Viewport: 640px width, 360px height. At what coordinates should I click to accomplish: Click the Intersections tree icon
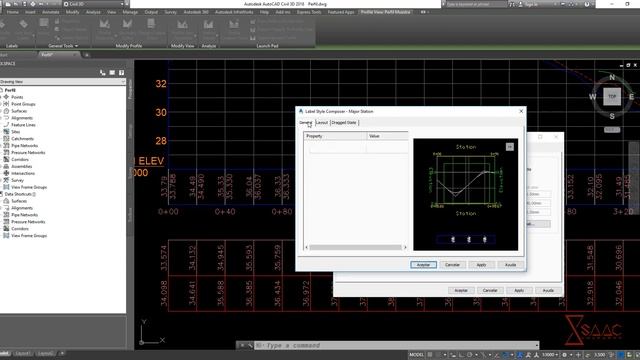point(6,173)
